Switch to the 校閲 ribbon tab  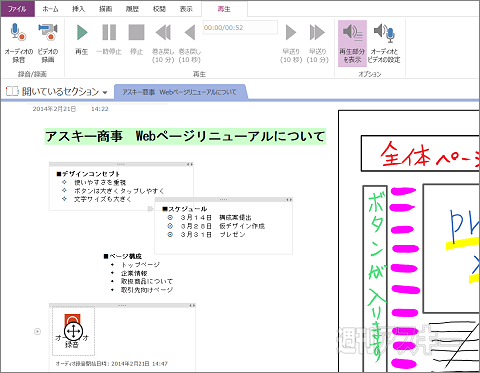pyautogui.click(x=159, y=9)
